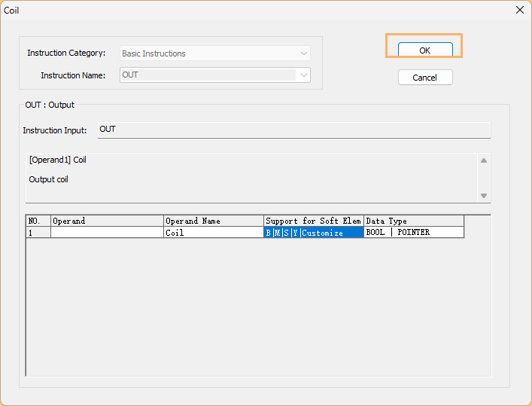Open the Instruction Category dropdown
This screenshot has width=532, height=406.
(x=304, y=53)
